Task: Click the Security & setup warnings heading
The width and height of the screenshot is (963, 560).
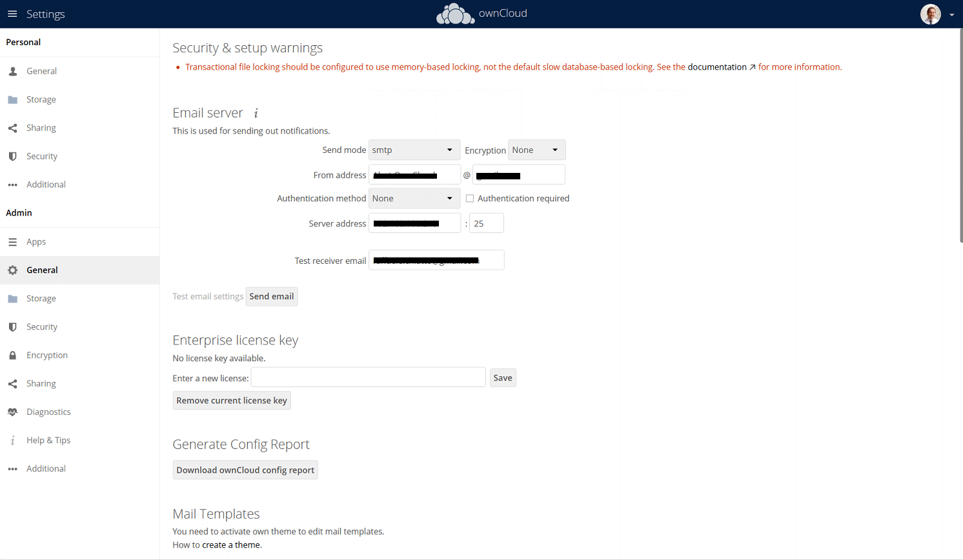Action: [247, 48]
